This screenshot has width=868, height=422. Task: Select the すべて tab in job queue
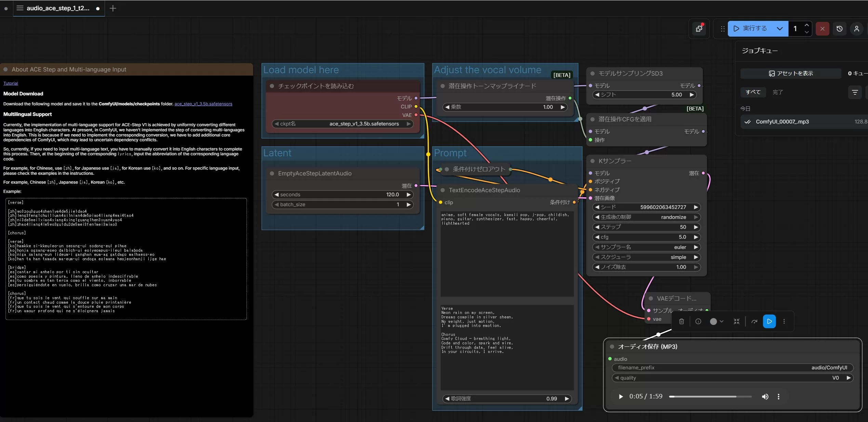click(x=753, y=92)
